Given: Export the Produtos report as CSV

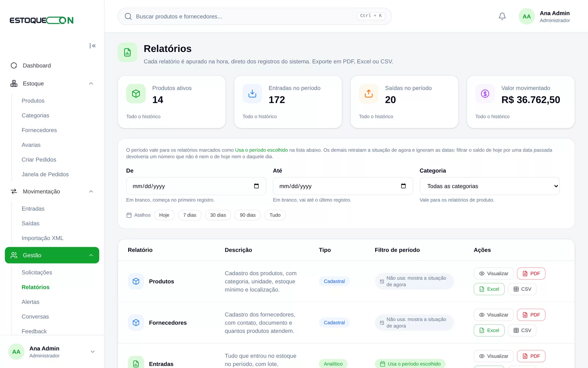Looking at the screenshot, I should point(522,289).
